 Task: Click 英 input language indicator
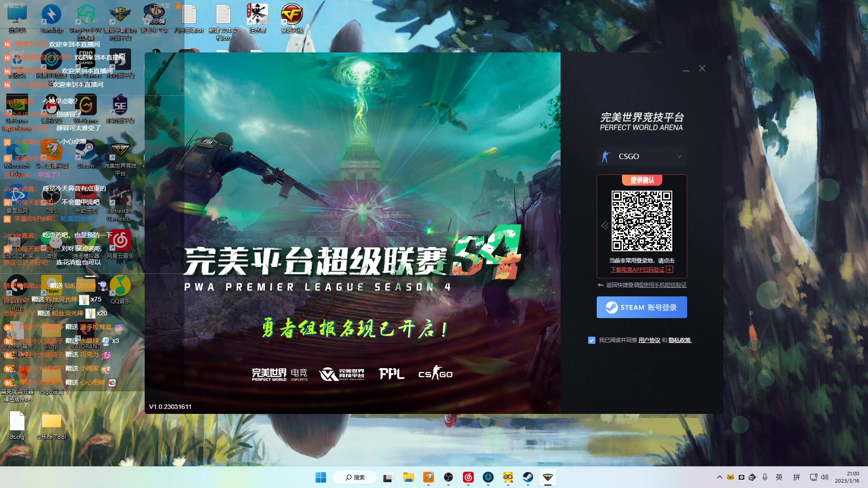pyautogui.click(x=779, y=477)
